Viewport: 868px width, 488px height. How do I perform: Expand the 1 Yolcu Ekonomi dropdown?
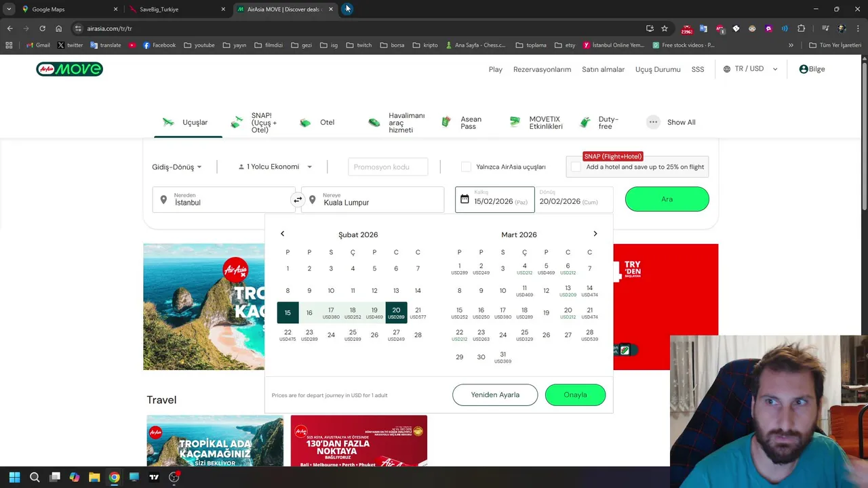tap(275, 167)
